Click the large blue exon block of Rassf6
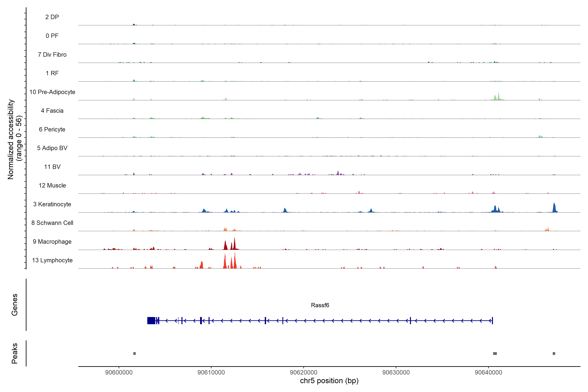The height and width of the screenshot is (392, 588). [x=151, y=320]
